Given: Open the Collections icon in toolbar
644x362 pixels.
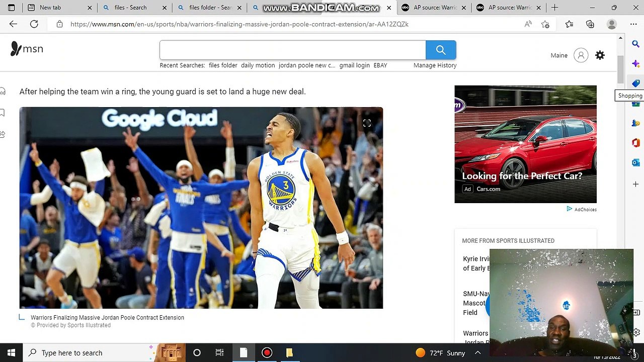Looking at the screenshot, I should pos(590,24).
